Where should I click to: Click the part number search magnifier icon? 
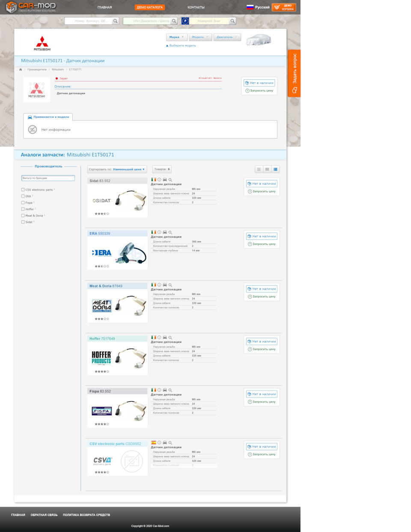pos(115,21)
